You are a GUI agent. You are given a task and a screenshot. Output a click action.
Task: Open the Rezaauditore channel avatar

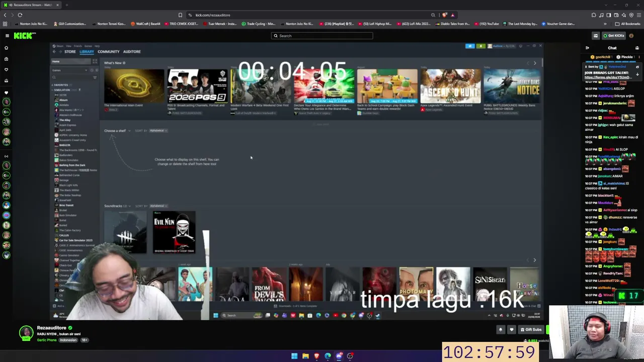[26, 333]
